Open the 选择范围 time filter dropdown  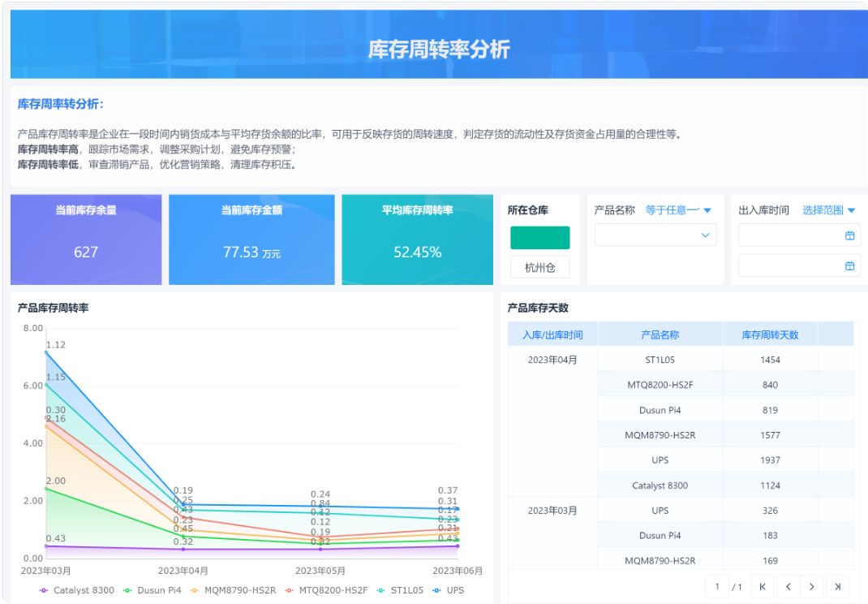coord(829,210)
